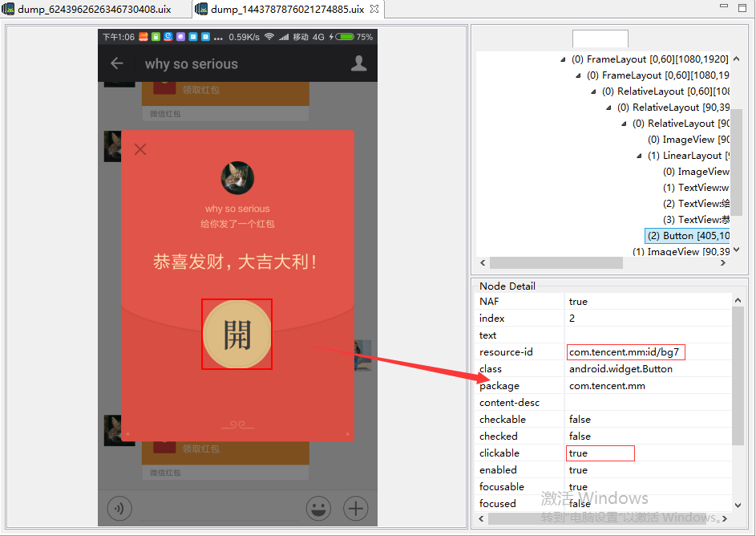This screenshot has width=756, height=536.
Task: Minimize the editor view panel
Action: (x=724, y=6)
